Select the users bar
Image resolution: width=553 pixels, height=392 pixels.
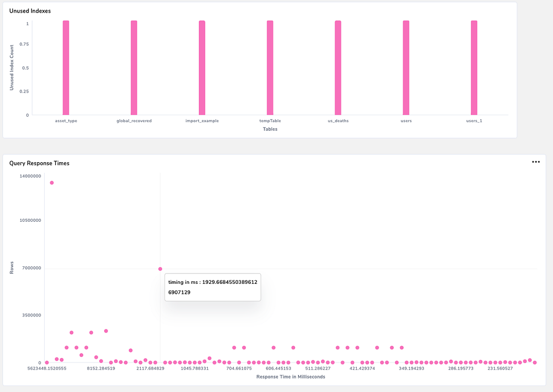(406, 68)
